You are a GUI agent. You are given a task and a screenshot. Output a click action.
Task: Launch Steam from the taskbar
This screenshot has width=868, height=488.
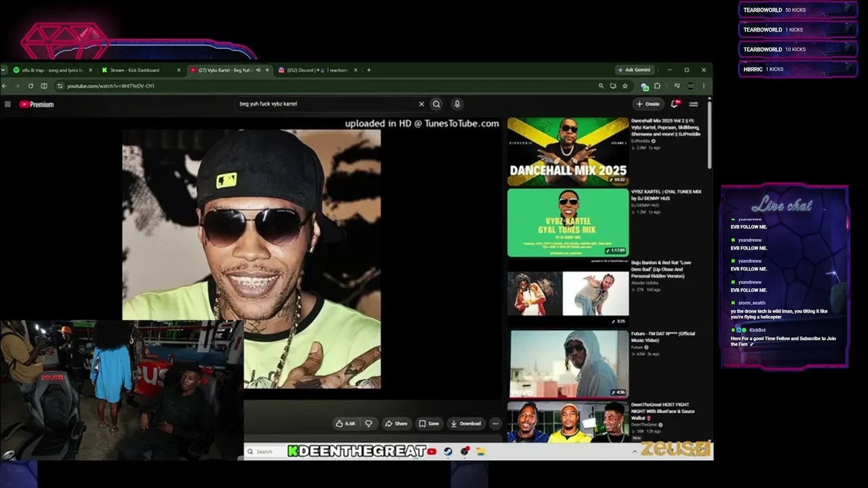coord(448,451)
